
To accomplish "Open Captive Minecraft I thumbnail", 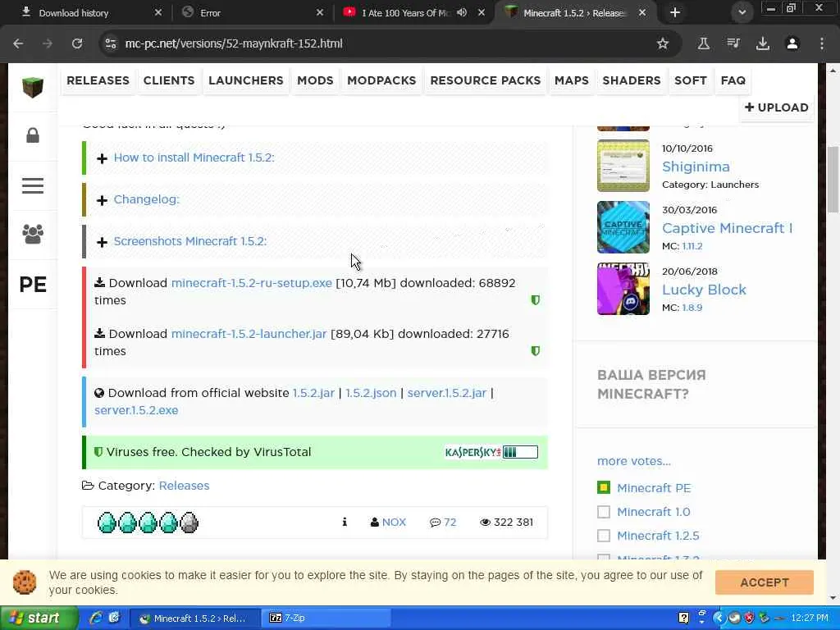I will [x=623, y=227].
